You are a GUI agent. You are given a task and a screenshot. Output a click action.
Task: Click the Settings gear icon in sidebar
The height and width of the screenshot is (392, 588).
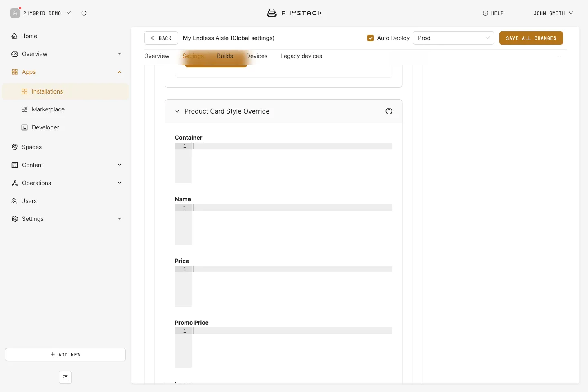tap(15, 219)
